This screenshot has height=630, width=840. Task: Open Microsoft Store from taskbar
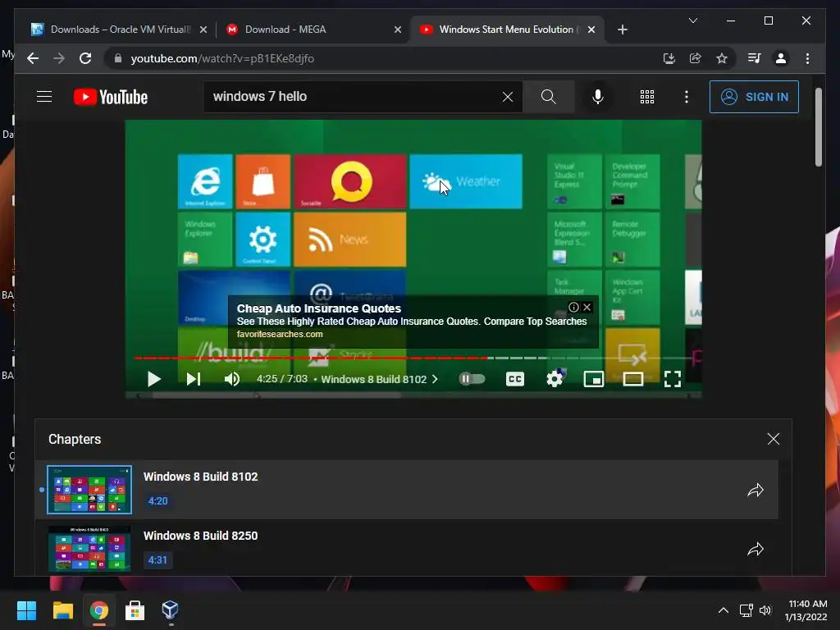pyautogui.click(x=135, y=610)
